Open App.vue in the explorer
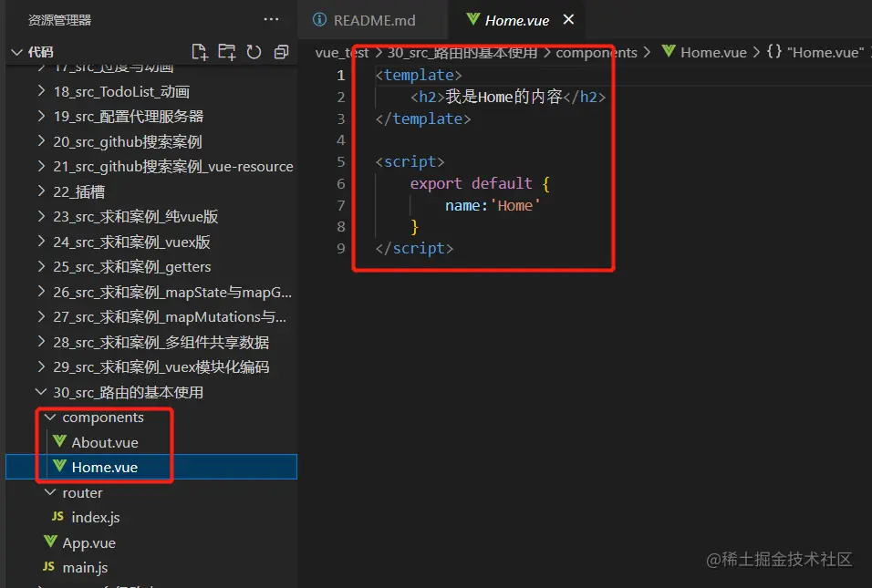This screenshot has width=872, height=588. (x=151, y=542)
